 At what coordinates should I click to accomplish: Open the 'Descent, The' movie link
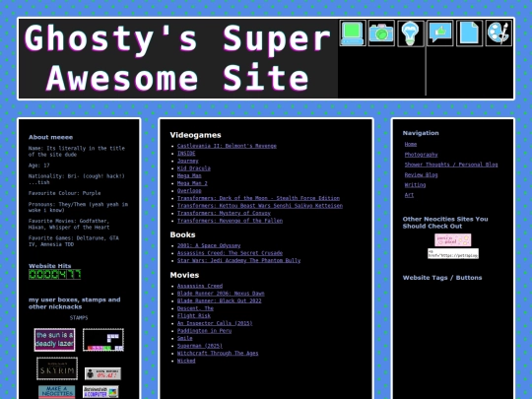tap(195, 308)
